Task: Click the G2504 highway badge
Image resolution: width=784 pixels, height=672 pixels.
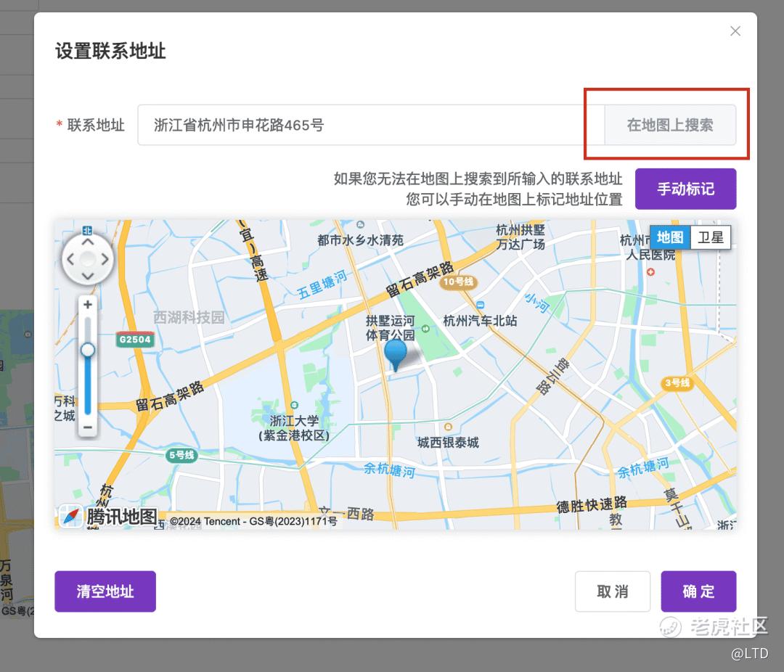Action: pyautogui.click(x=135, y=340)
